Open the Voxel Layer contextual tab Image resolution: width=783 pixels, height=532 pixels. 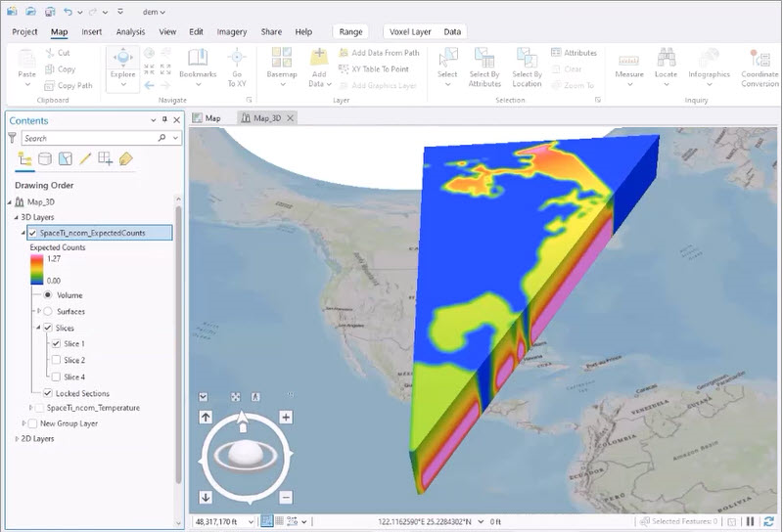[x=410, y=32]
